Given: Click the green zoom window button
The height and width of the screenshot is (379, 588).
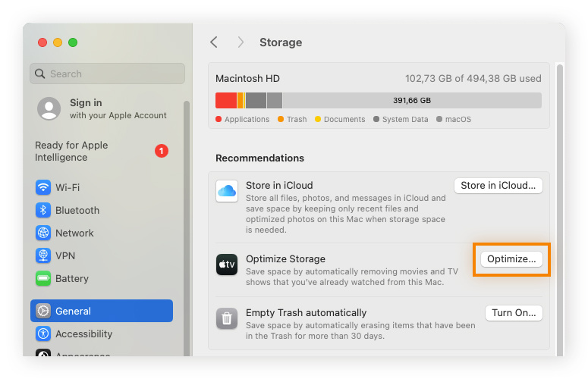Looking at the screenshot, I should point(73,42).
